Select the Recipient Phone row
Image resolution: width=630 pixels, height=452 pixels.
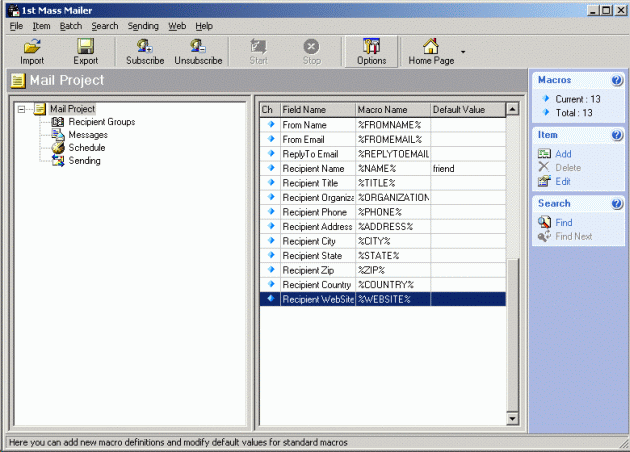(x=382, y=212)
